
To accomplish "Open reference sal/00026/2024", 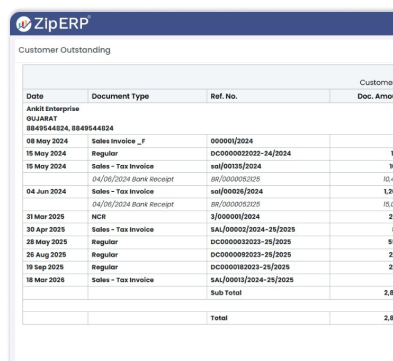I will point(237,191).
